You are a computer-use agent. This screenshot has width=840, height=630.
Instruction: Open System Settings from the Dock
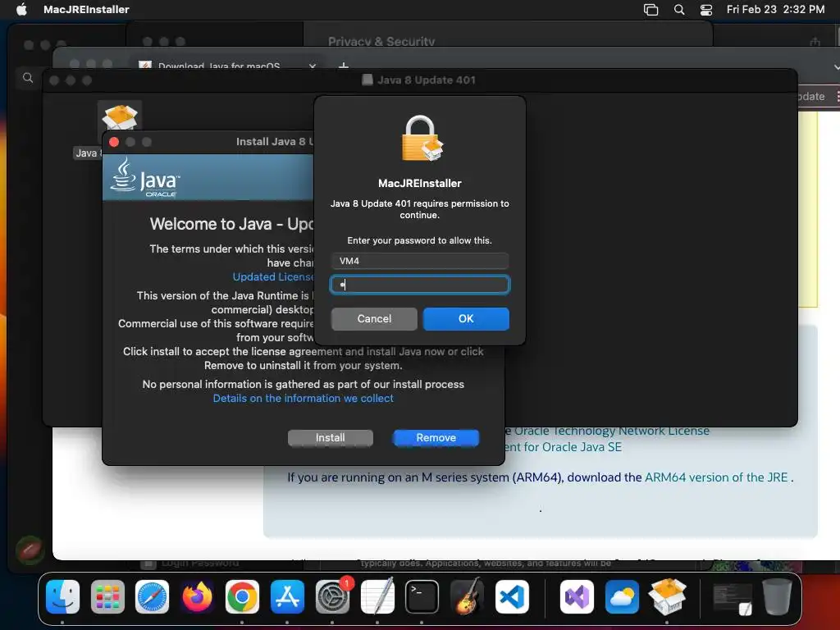click(332, 596)
